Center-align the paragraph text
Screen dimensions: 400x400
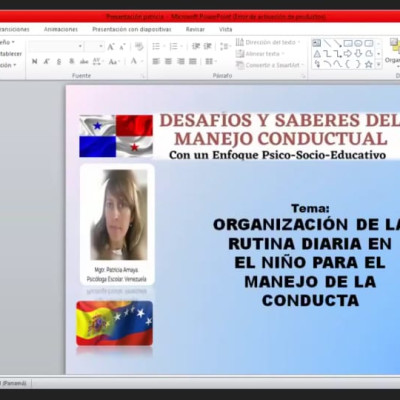click(168, 61)
